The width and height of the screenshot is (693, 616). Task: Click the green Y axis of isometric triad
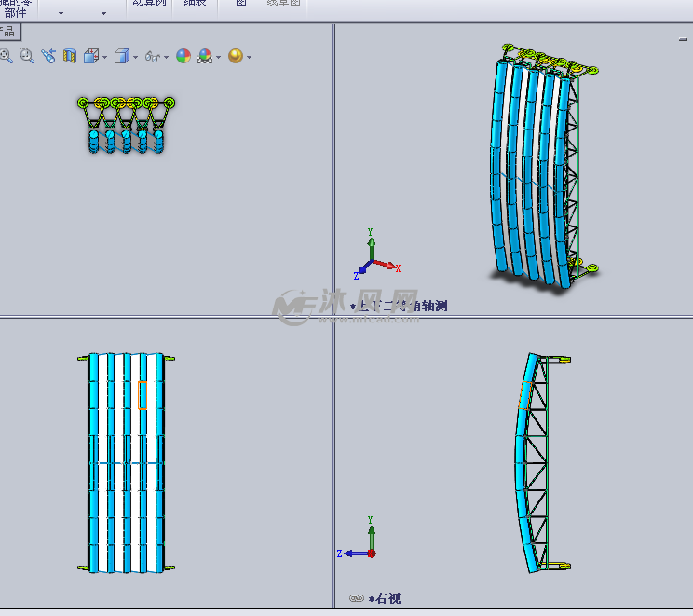372,244
